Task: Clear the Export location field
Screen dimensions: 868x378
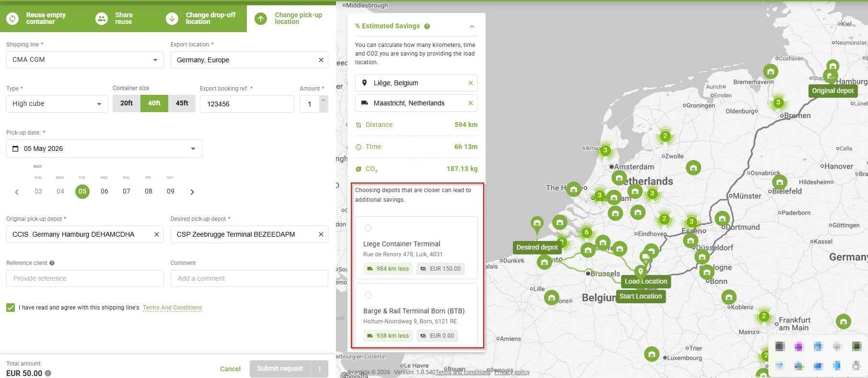Action: [321, 60]
